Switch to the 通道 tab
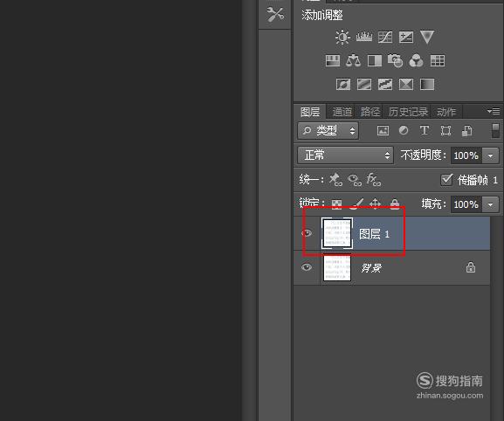Image resolution: width=504 pixels, height=421 pixels. tap(342, 112)
